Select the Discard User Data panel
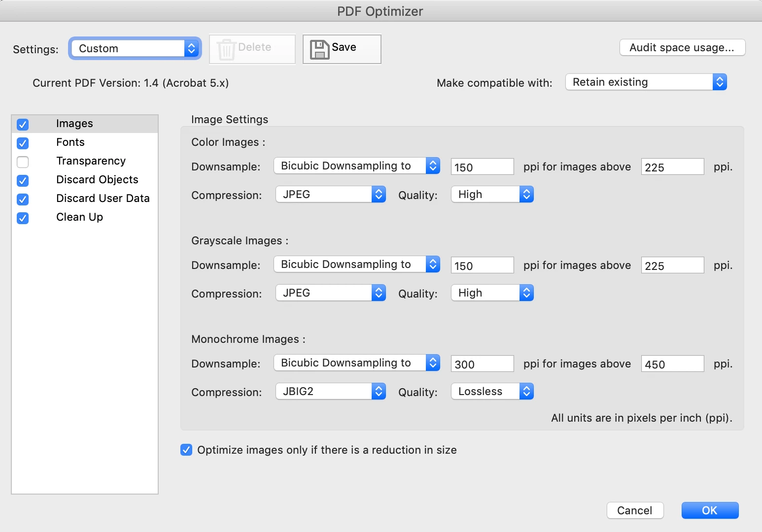Viewport: 762px width, 532px height. [x=85, y=199]
